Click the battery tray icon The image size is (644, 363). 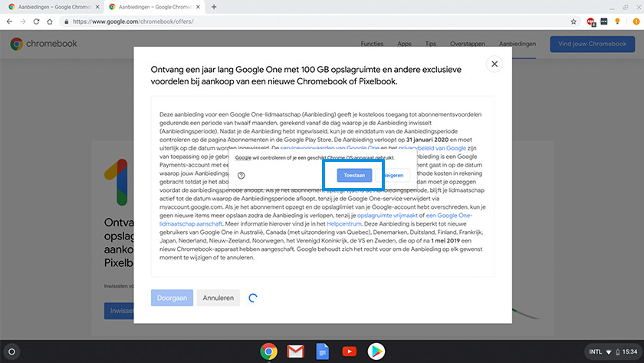(x=617, y=352)
